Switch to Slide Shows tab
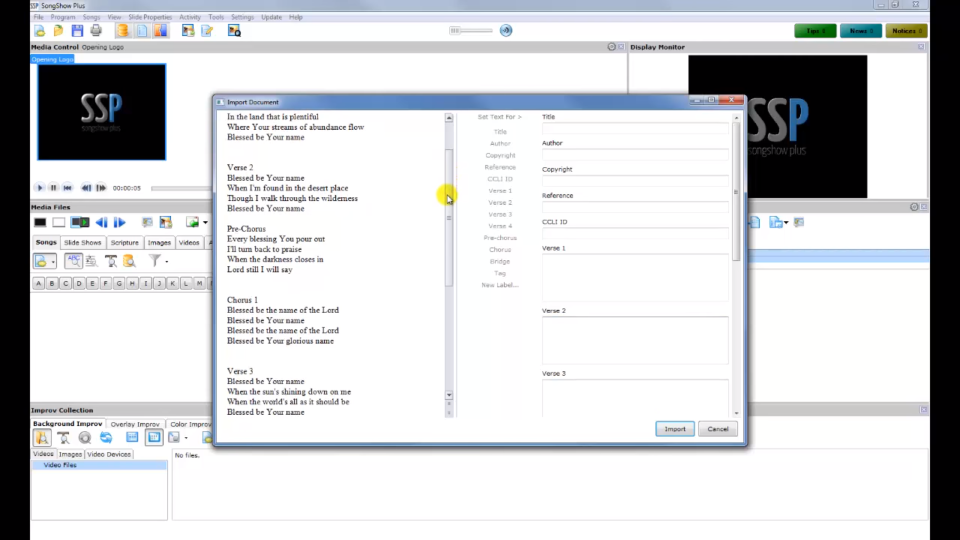 [83, 242]
